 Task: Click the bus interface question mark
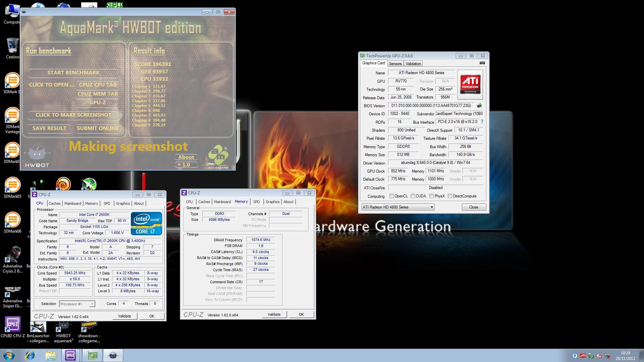(x=482, y=122)
